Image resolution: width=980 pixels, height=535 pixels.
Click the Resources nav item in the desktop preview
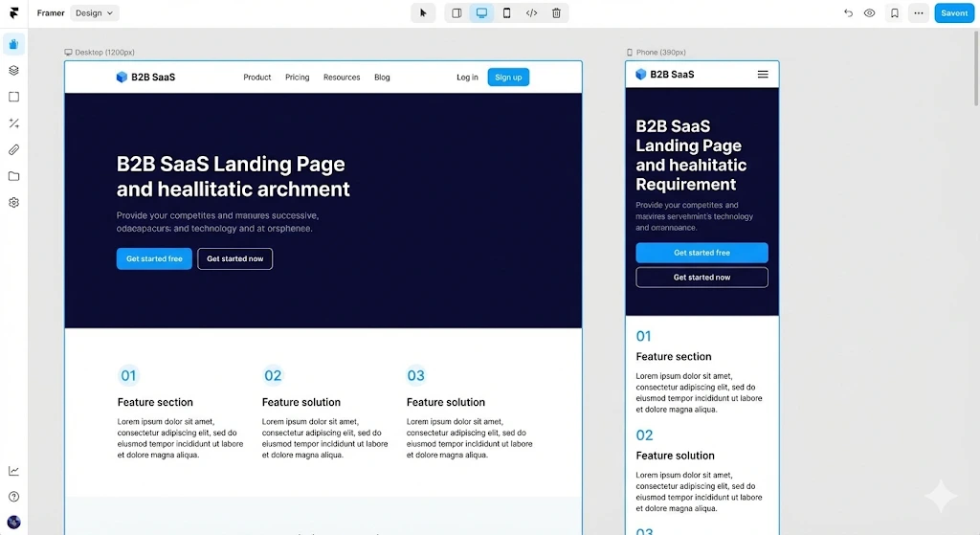click(x=342, y=78)
